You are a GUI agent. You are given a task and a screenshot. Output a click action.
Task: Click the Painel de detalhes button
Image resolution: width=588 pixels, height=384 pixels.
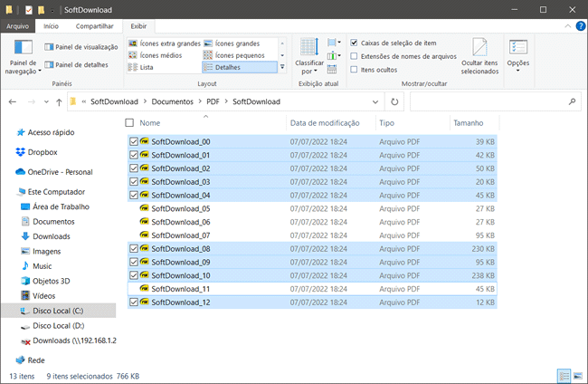(x=81, y=65)
